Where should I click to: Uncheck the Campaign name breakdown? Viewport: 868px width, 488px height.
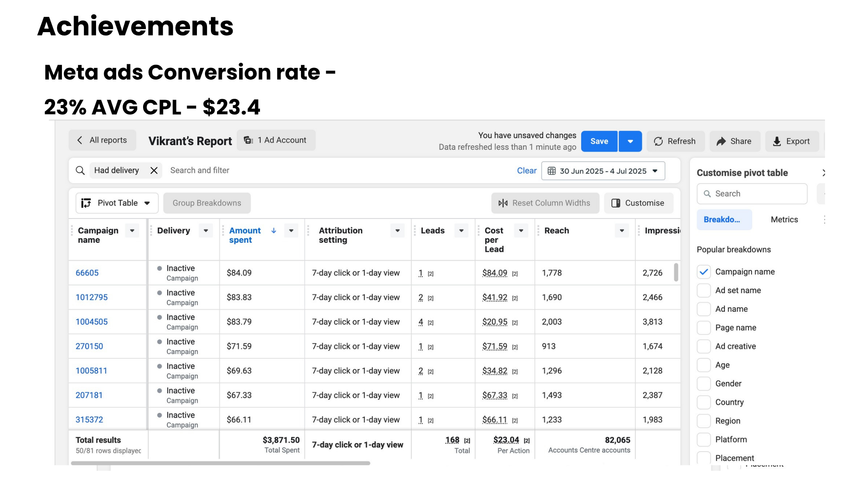pos(703,272)
